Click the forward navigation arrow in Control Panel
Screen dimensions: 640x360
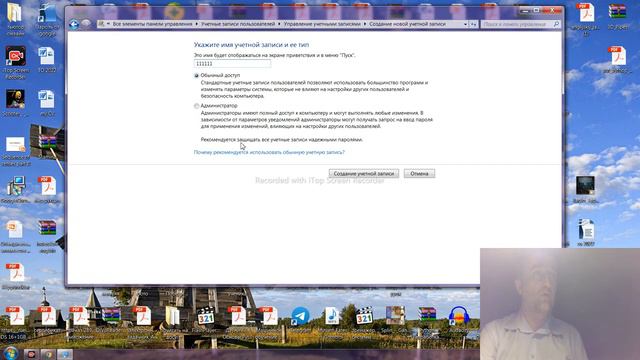(x=86, y=24)
